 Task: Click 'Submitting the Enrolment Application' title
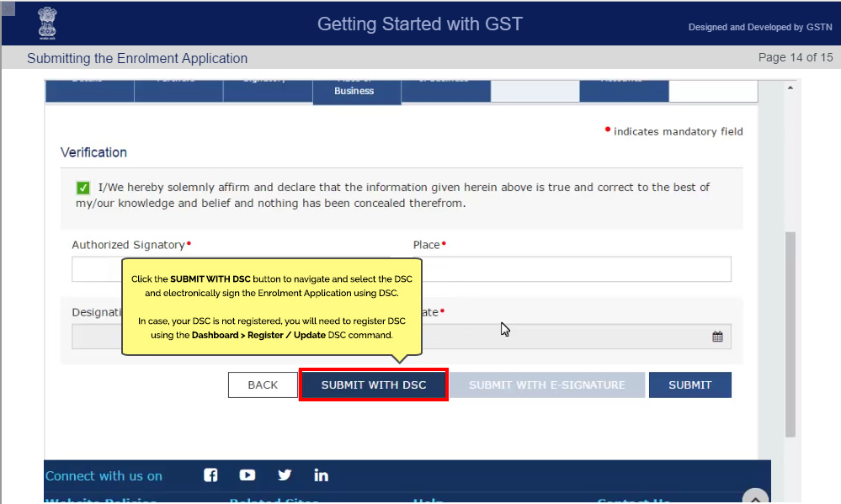point(137,58)
